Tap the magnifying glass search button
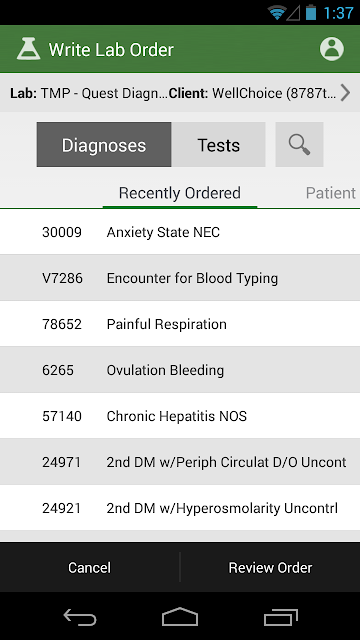Image resolution: width=360 pixels, height=640 pixels. (x=299, y=144)
